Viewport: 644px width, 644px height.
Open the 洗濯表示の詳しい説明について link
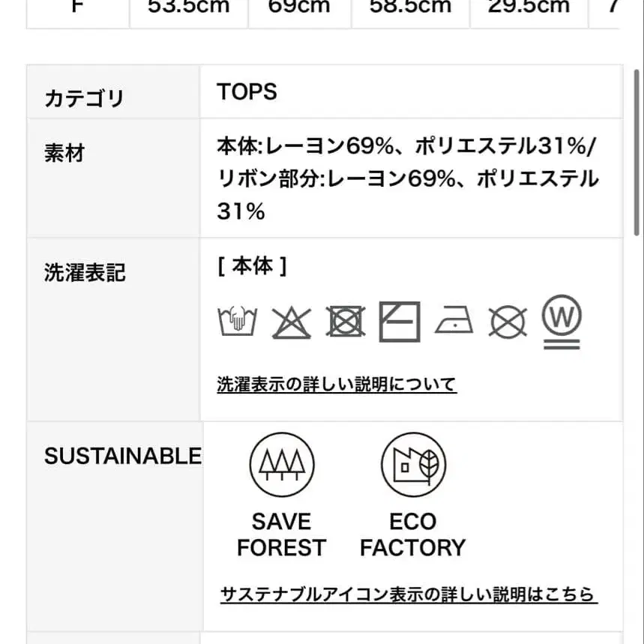coord(337,385)
